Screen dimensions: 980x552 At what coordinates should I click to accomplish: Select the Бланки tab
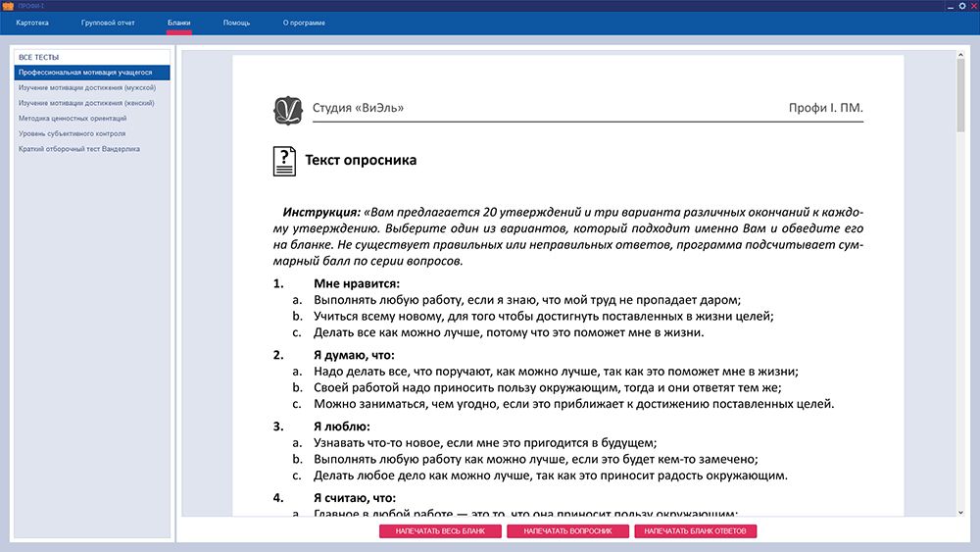click(x=178, y=23)
